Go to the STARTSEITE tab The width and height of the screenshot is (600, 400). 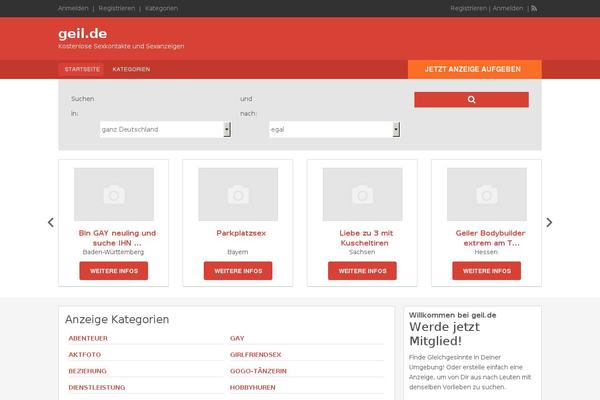[x=82, y=69]
